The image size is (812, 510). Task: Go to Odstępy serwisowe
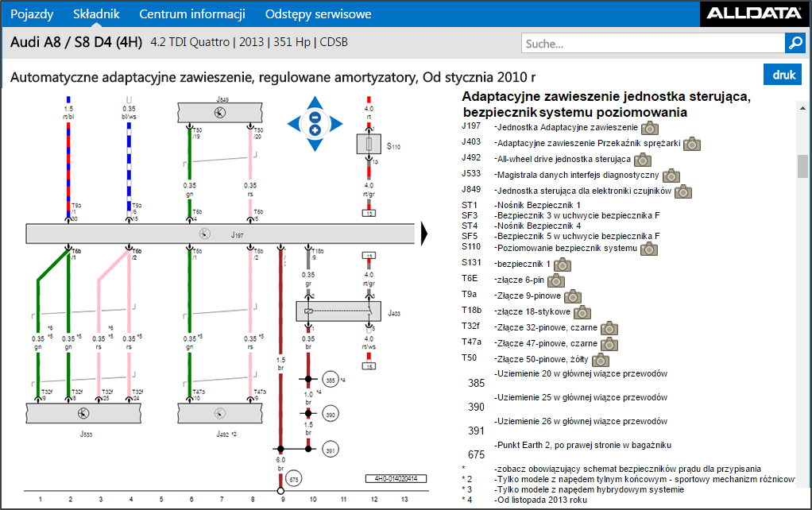coord(318,14)
